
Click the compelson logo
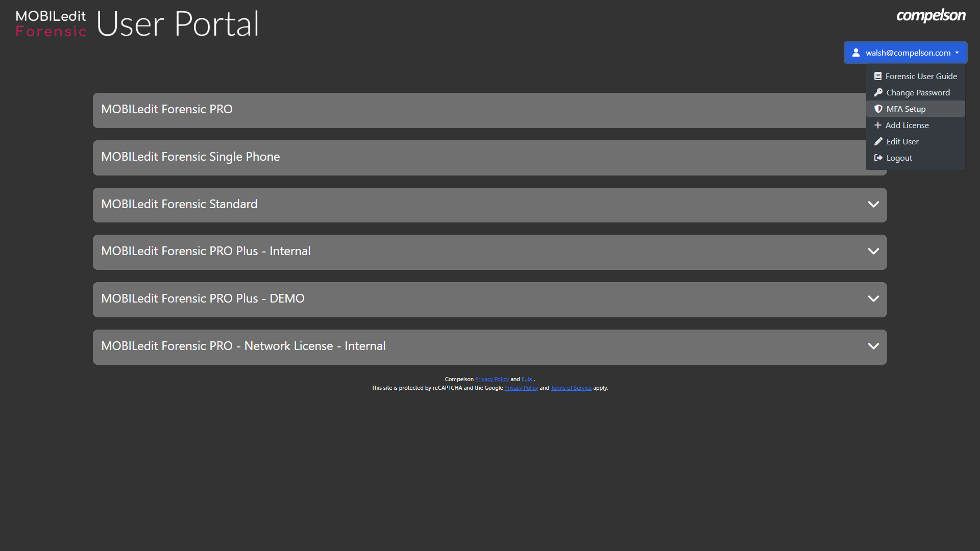pos(931,15)
